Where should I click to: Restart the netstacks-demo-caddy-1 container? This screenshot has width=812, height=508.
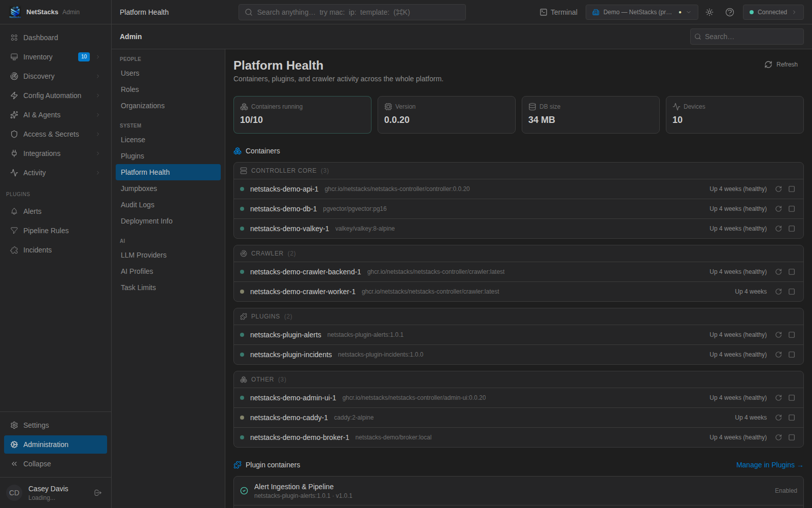(779, 418)
